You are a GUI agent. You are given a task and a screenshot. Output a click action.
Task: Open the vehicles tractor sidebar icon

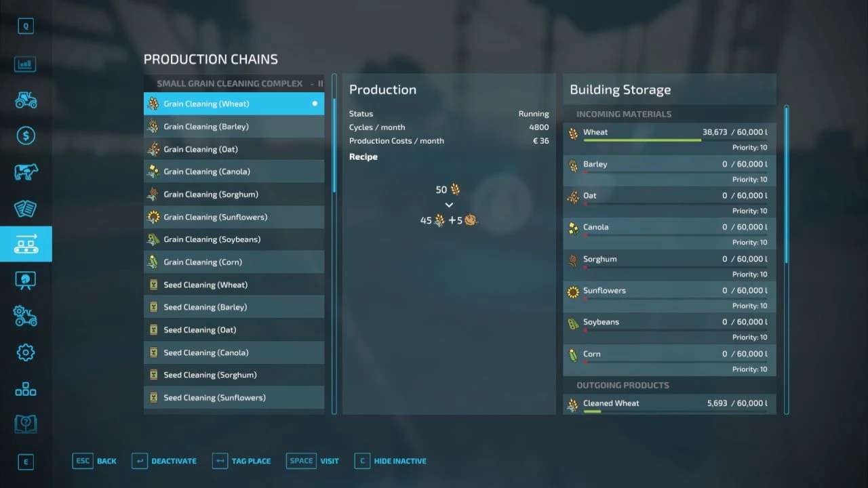pyautogui.click(x=26, y=100)
